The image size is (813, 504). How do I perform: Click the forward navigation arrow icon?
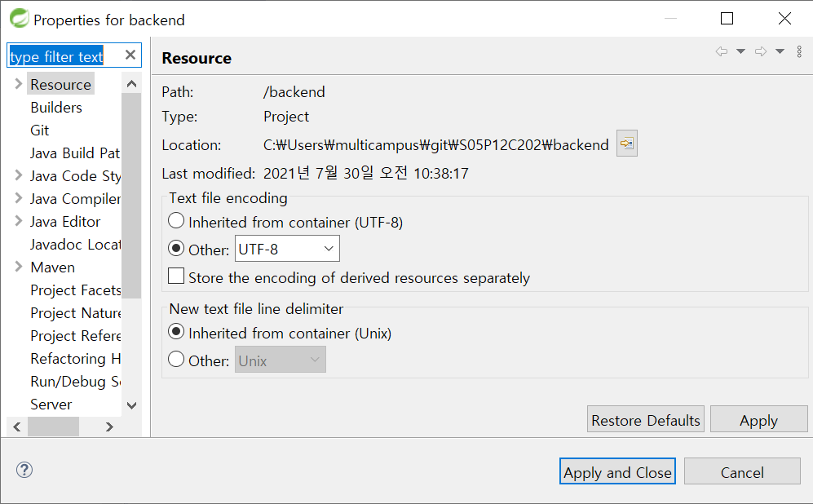tap(762, 51)
